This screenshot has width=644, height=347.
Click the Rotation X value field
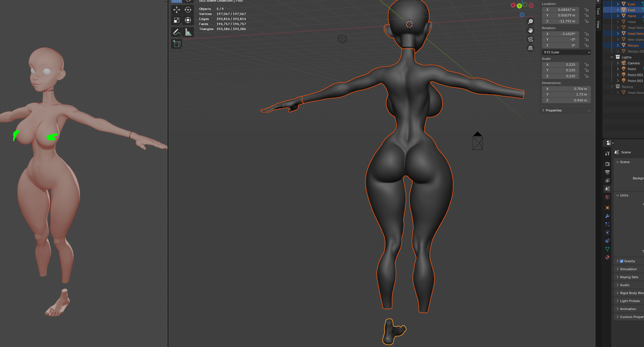(x=560, y=34)
